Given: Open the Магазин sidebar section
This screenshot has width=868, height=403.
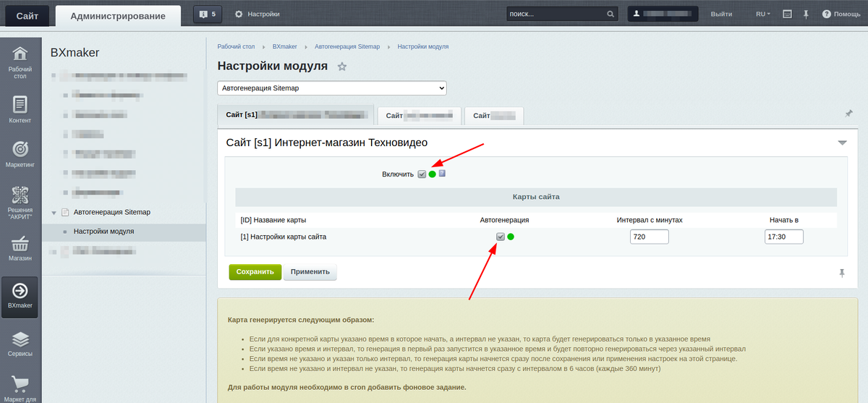Looking at the screenshot, I should [x=20, y=248].
